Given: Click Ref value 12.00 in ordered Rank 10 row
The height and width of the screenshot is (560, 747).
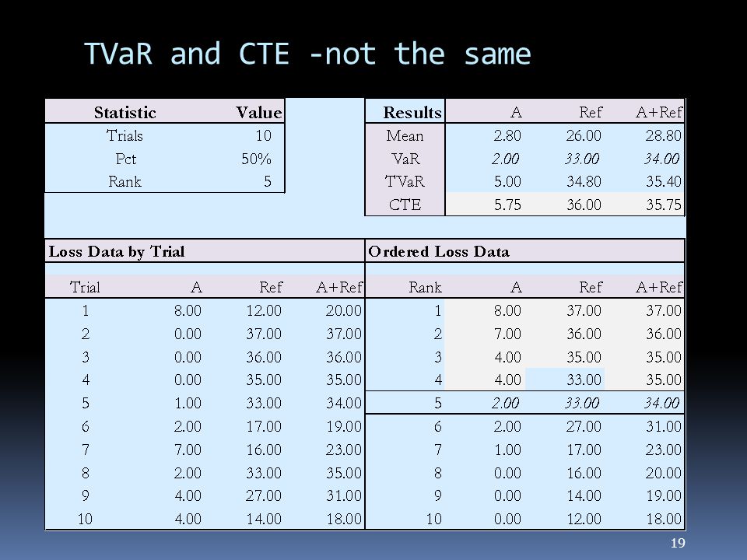Looking at the screenshot, I should point(584,519).
